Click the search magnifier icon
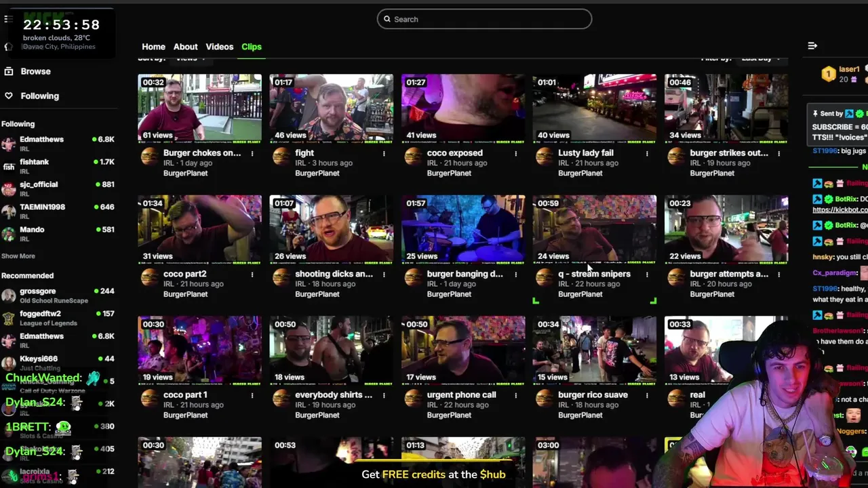Viewport: 868px width, 488px height. tap(387, 19)
